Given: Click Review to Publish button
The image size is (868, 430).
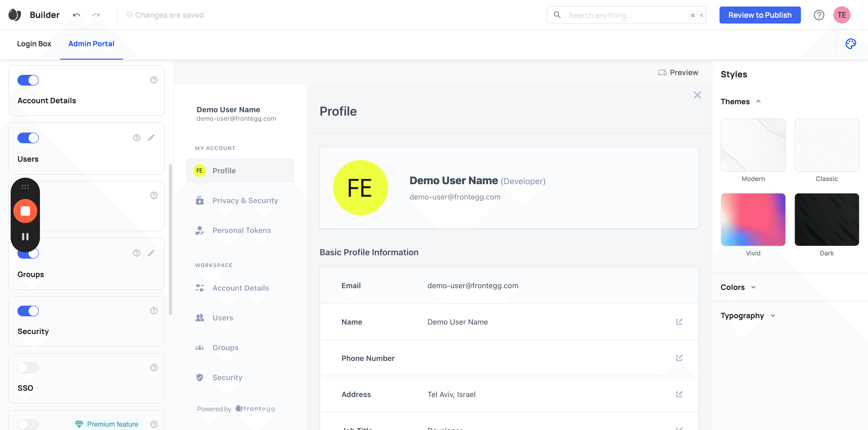Looking at the screenshot, I should pos(760,15).
